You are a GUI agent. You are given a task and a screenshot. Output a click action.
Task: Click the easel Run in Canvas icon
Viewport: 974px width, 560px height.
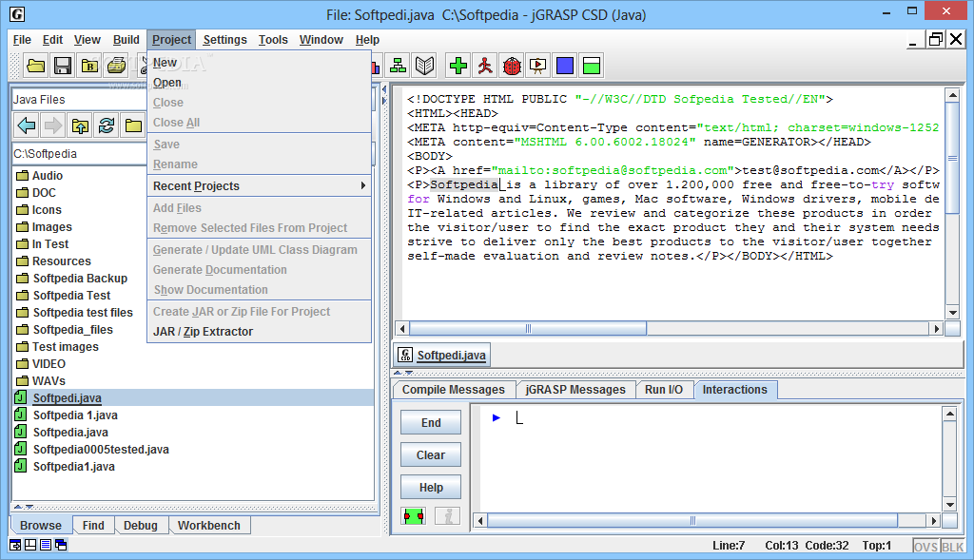tap(538, 66)
